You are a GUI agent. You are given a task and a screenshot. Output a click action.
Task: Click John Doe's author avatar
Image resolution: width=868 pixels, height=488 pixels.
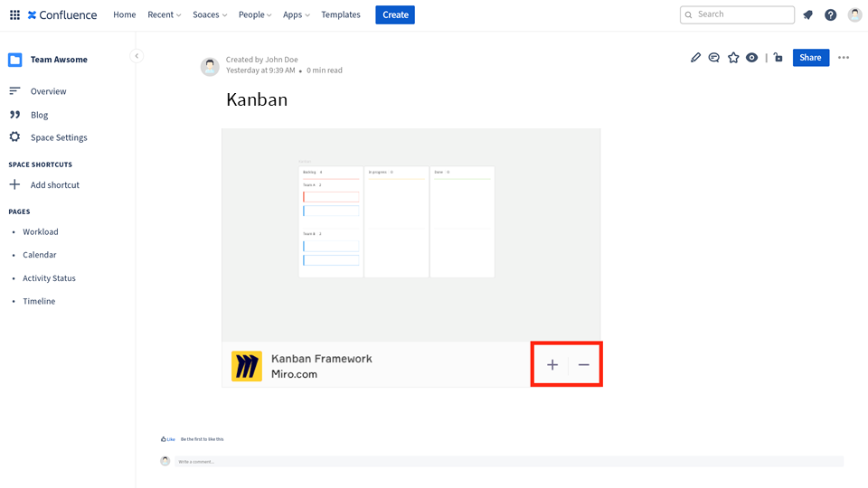pos(210,66)
